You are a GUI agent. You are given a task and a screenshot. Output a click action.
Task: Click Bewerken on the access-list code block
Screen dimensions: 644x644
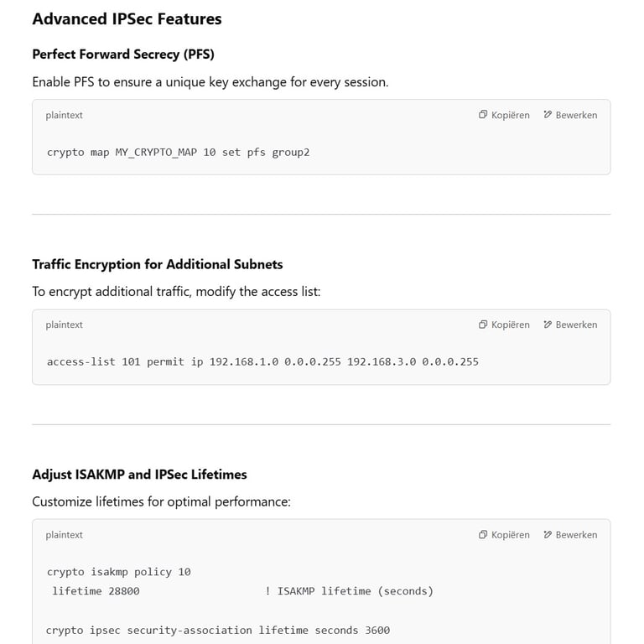570,325
